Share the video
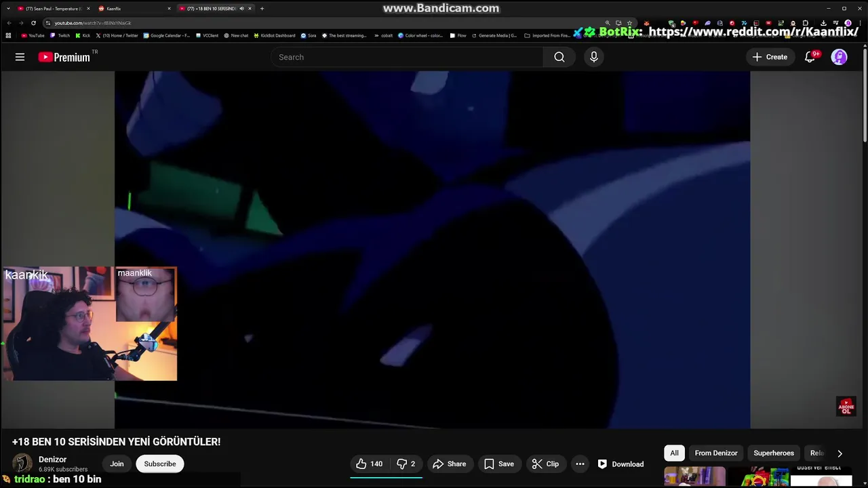This screenshot has height=488, width=868. pos(449,464)
